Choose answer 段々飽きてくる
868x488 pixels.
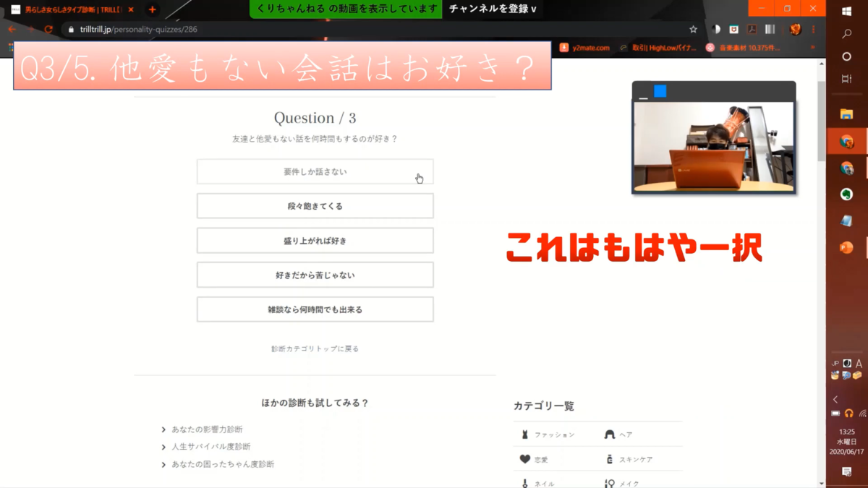[315, 206]
